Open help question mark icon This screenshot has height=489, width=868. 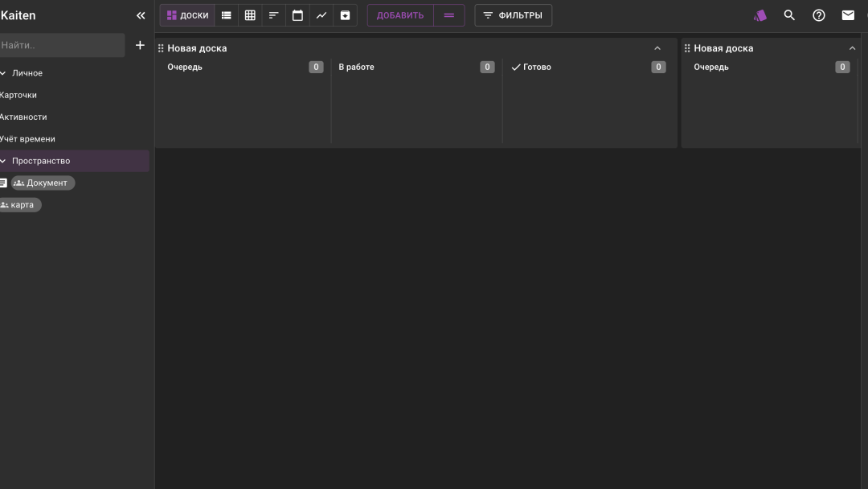point(819,15)
